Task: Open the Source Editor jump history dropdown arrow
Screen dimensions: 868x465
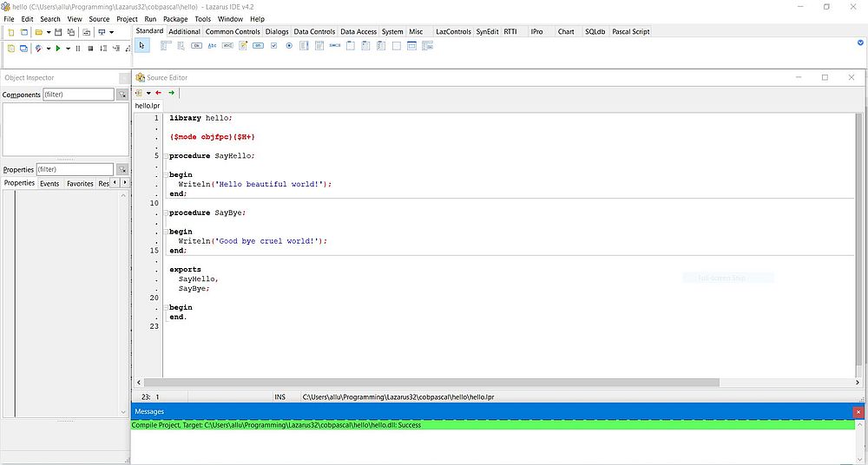Action: click(x=148, y=93)
